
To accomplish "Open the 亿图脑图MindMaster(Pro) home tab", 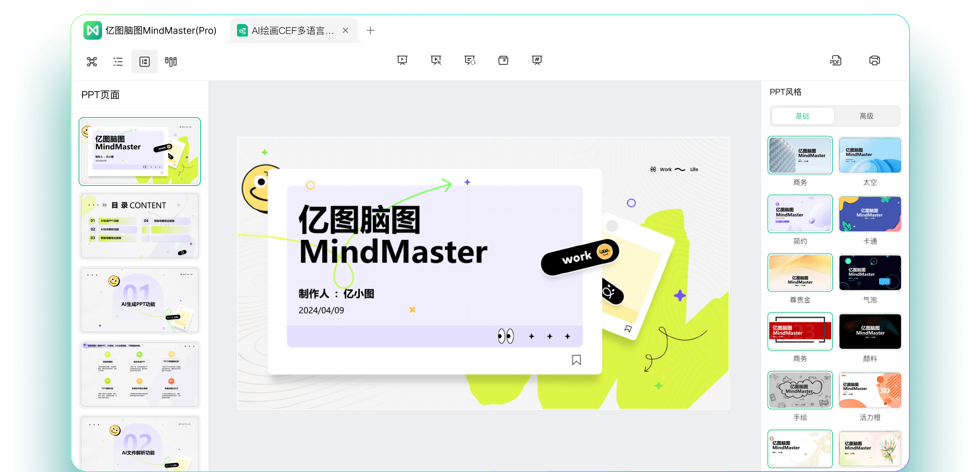I will [x=150, y=31].
